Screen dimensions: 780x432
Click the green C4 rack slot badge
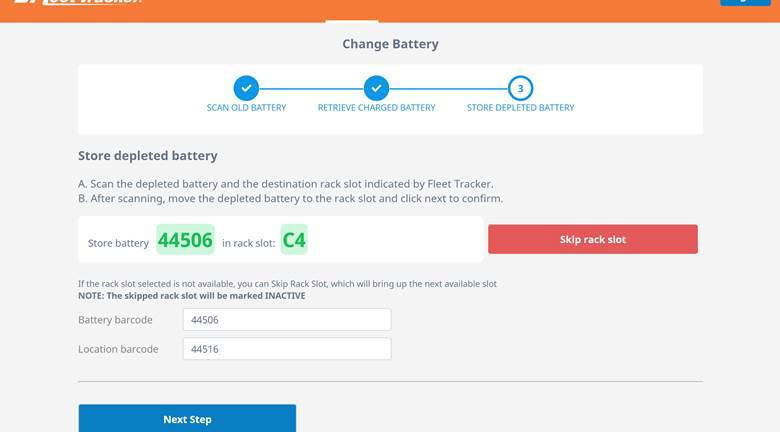pos(293,241)
